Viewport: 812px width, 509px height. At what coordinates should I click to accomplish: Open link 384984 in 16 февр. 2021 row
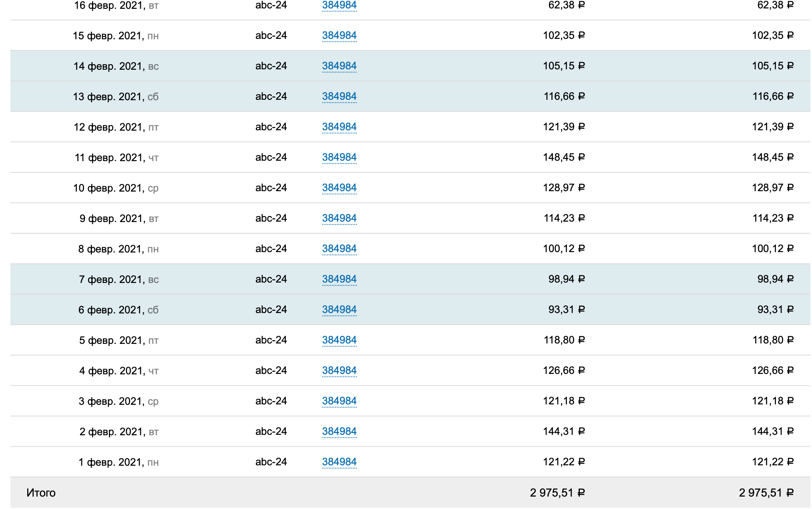[339, 5]
